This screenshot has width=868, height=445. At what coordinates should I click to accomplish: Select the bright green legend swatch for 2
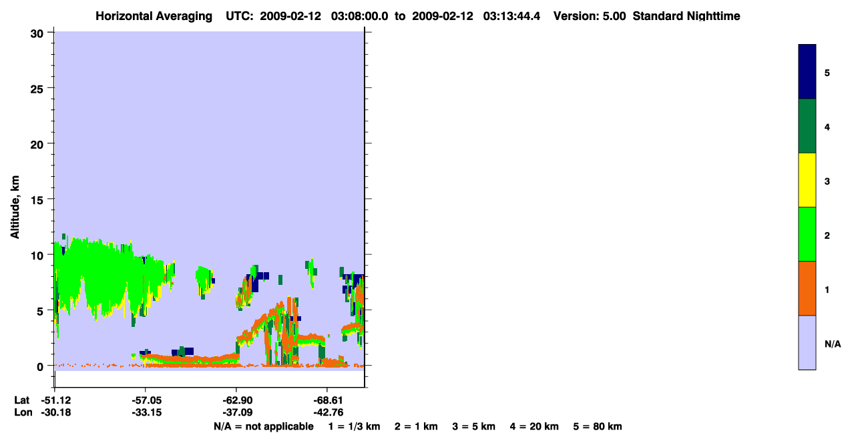pyautogui.click(x=807, y=234)
